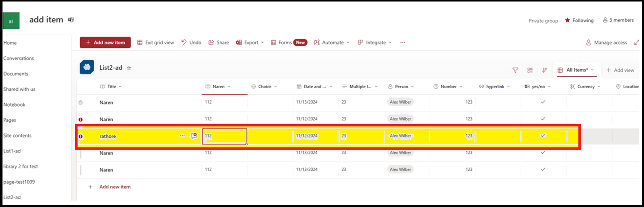Go to Home in site navigation
Viewport: 644px width, 207px height.
10,43
